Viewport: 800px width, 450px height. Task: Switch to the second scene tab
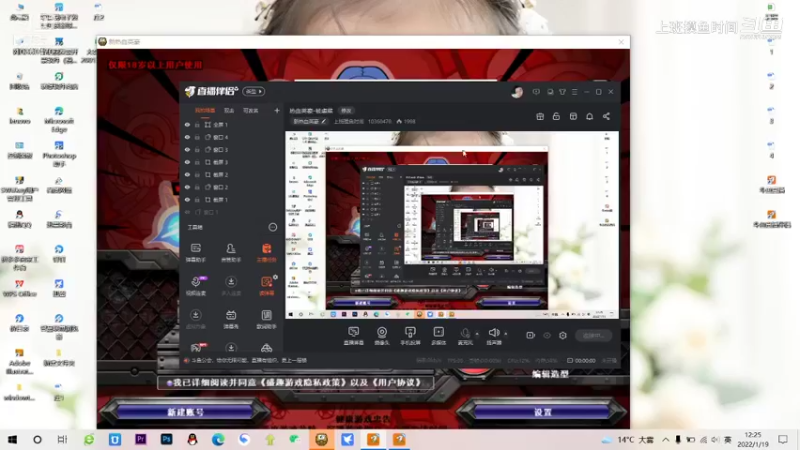229,111
